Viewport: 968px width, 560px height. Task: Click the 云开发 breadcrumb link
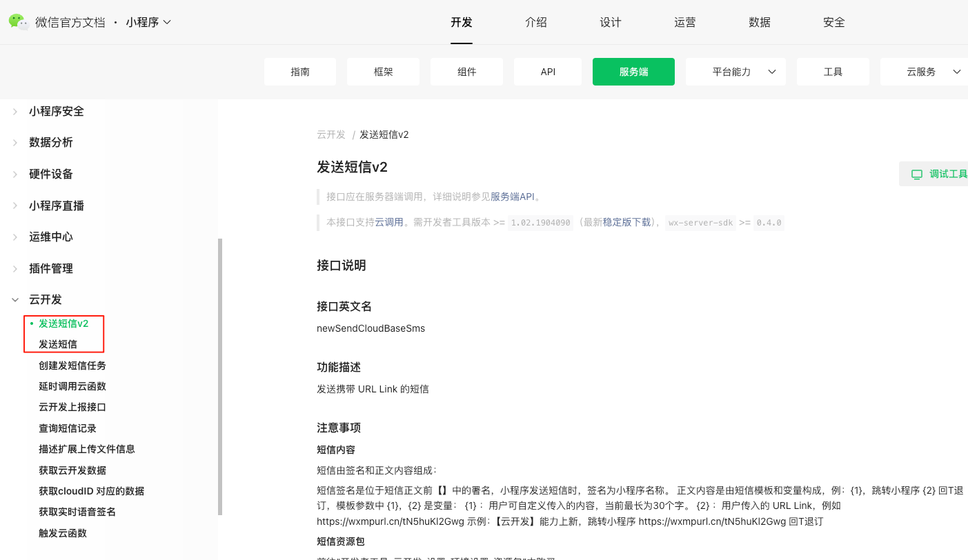(331, 134)
